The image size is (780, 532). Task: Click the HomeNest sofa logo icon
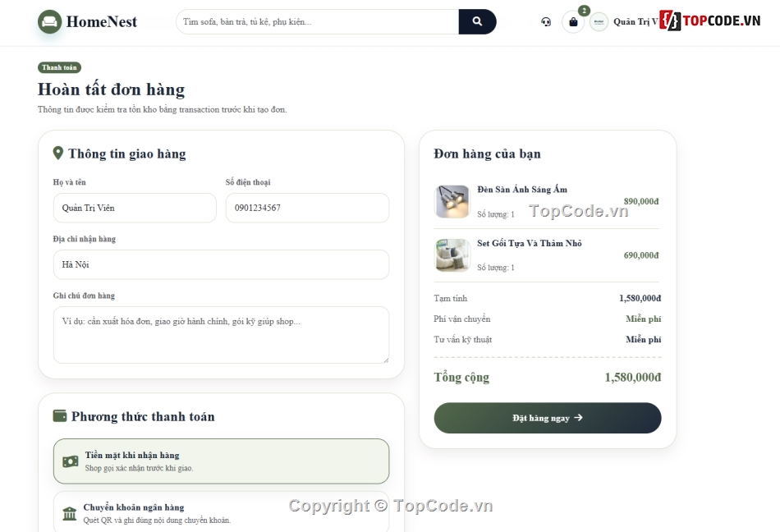50,22
